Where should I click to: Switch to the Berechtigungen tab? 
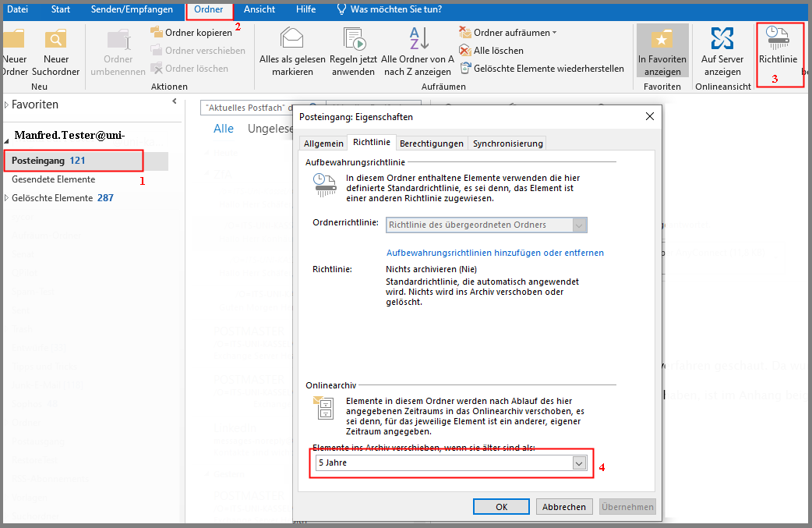(x=432, y=144)
